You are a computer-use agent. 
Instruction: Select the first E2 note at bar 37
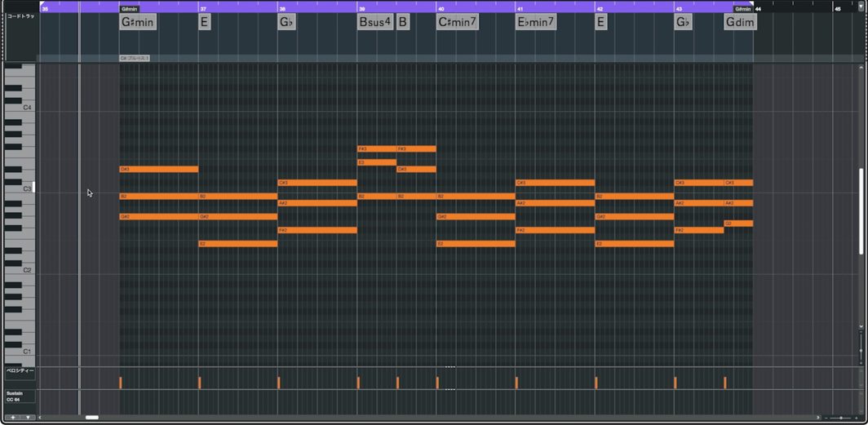pos(238,243)
